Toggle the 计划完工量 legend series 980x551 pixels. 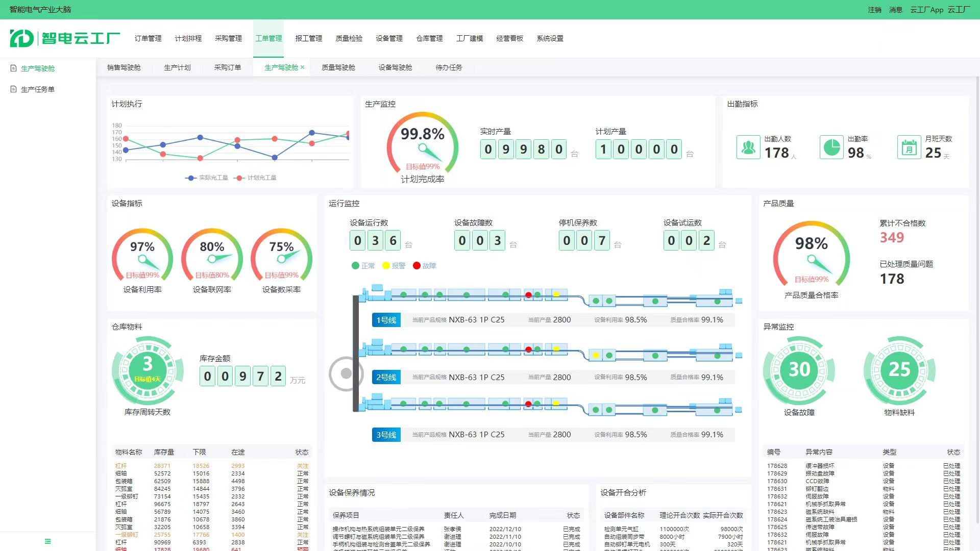(x=255, y=178)
